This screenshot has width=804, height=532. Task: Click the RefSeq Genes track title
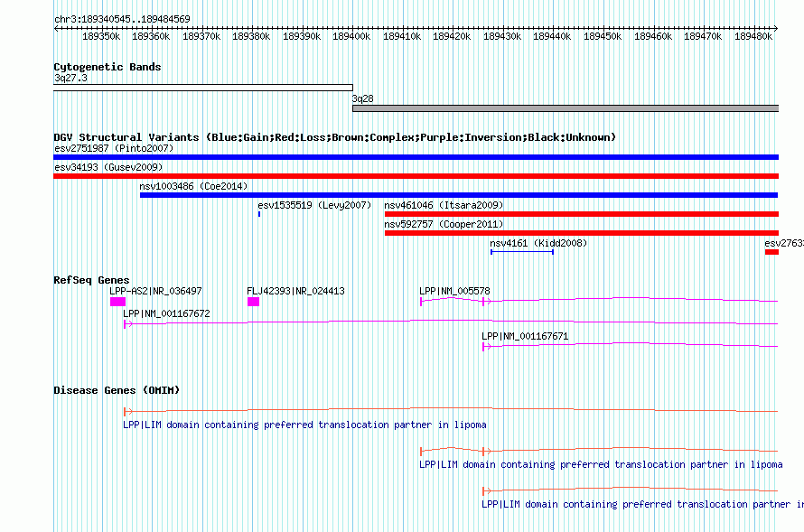coord(91,280)
